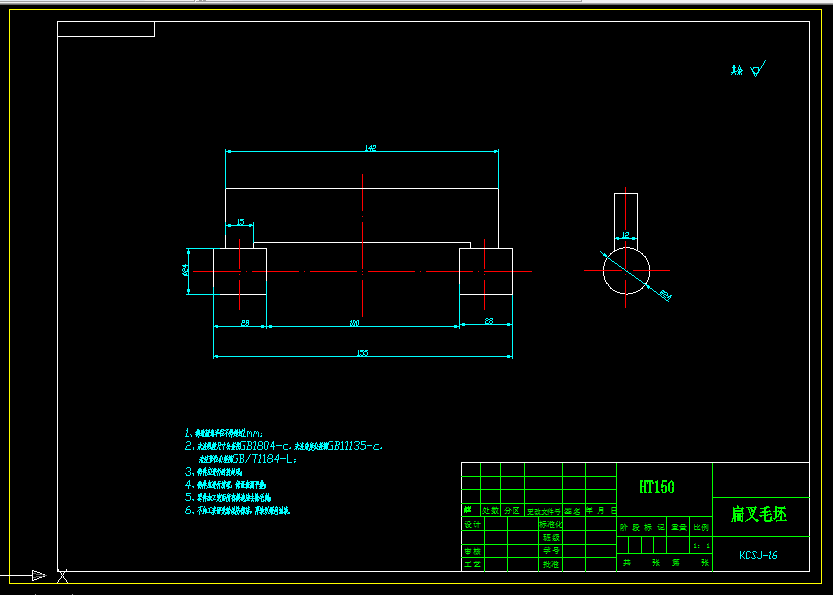Click the 年 月 日 header cell
The height and width of the screenshot is (595, 833).
[x=601, y=511]
